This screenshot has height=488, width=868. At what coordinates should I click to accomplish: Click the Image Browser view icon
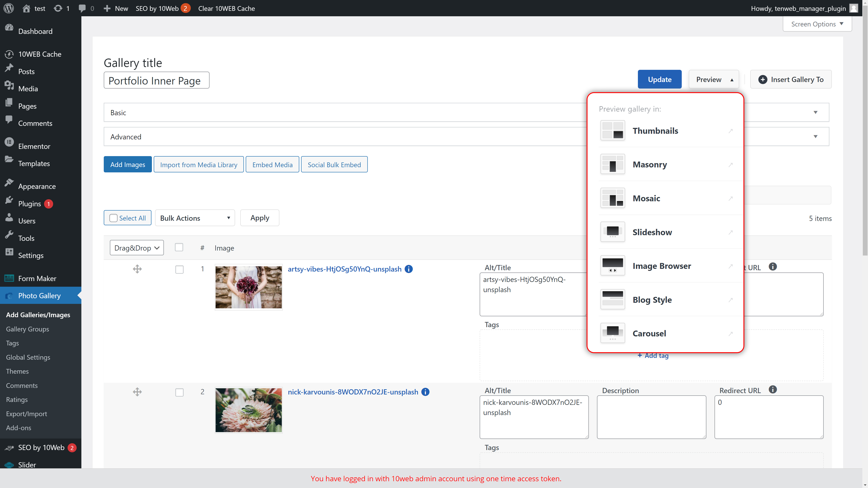click(613, 266)
